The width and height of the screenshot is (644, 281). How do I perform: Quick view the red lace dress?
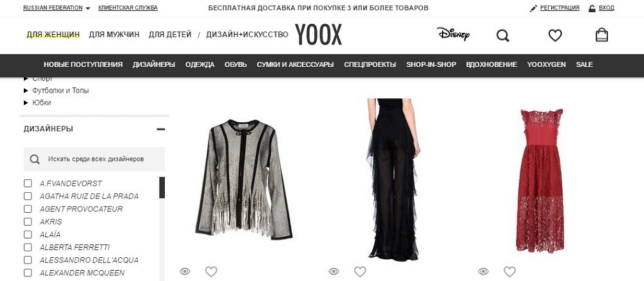[484, 271]
